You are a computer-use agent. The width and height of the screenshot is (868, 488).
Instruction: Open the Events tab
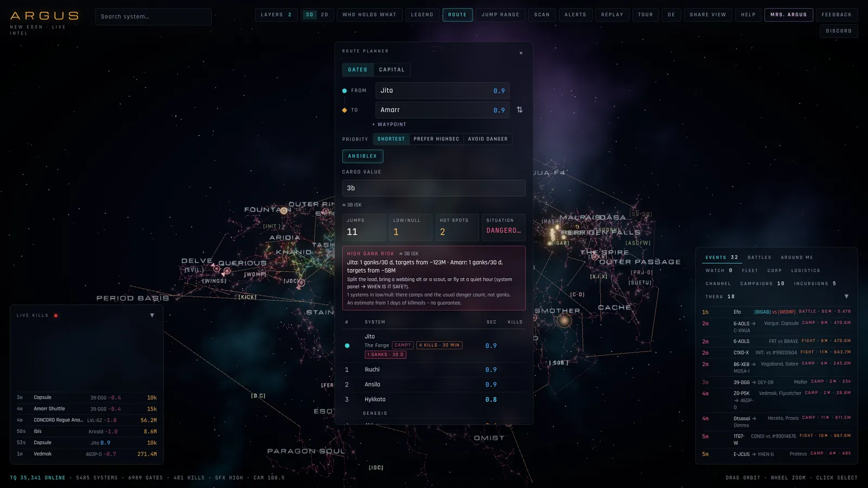pos(722,258)
